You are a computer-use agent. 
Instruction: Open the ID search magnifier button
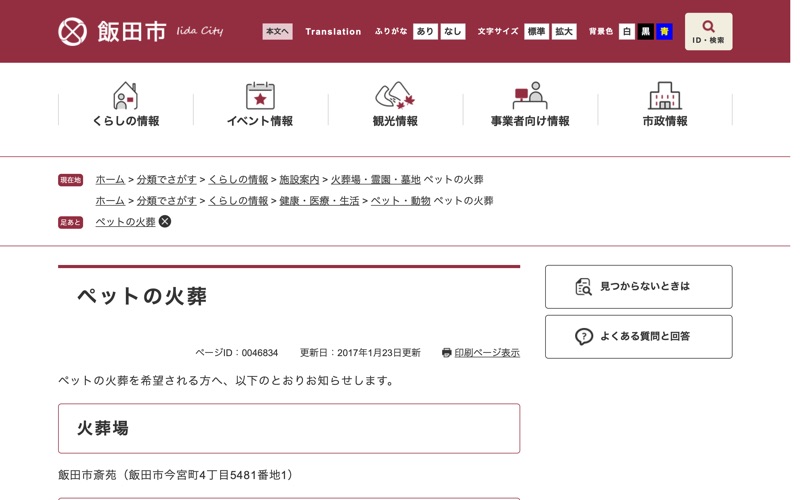point(708,32)
